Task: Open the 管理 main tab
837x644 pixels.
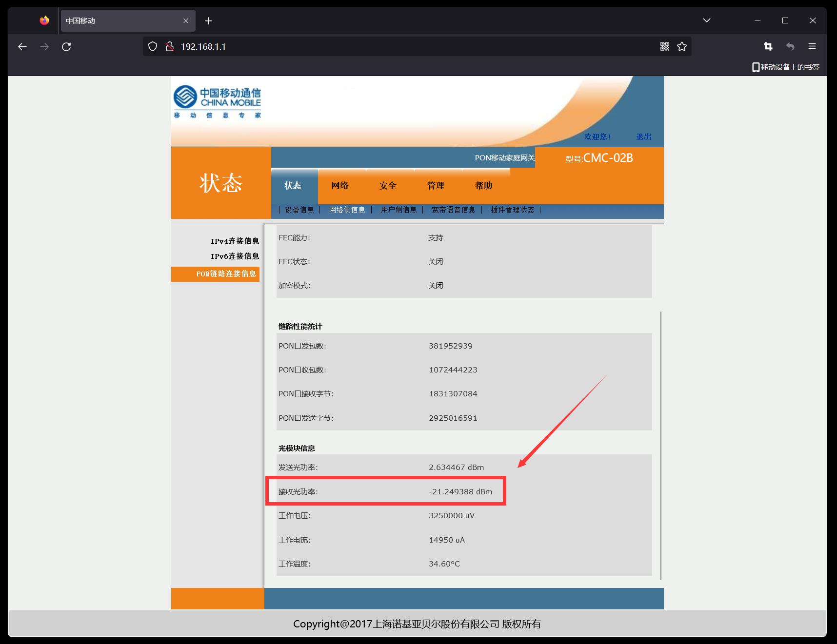Action: pos(436,186)
